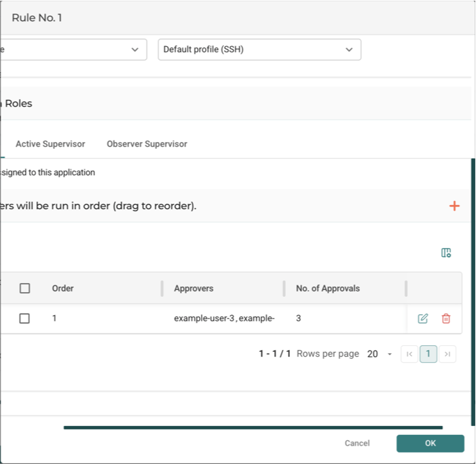Click the '1 - 1 / 1' pagination count
476x464 pixels.
point(275,354)
